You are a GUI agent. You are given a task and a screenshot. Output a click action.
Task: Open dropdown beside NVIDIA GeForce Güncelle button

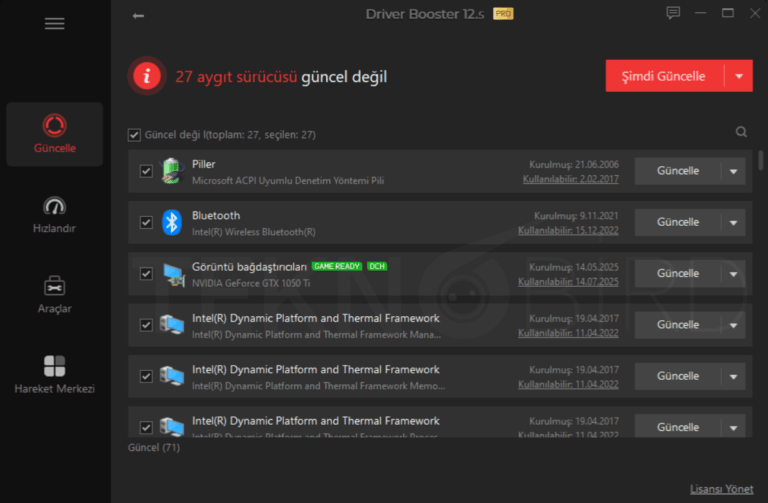(734, 273)
